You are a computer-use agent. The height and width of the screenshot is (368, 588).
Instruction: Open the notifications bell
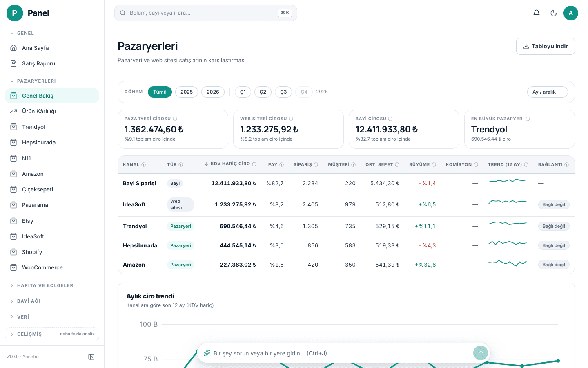(x=537, y=13)
